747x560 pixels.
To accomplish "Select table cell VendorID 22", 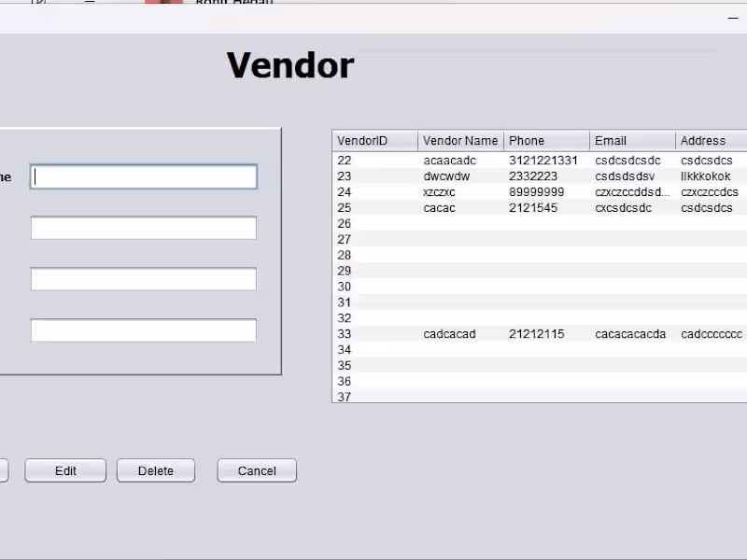I will tap(375, 161).
